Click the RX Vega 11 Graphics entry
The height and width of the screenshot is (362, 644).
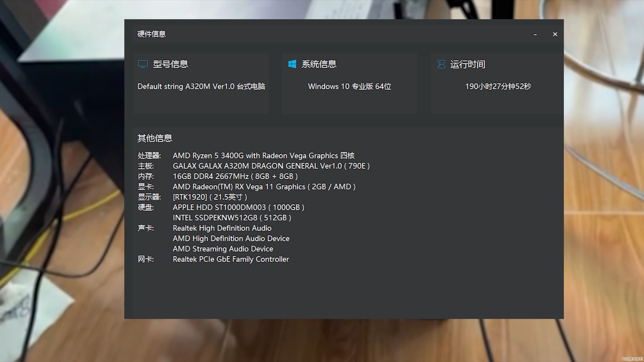264,187
